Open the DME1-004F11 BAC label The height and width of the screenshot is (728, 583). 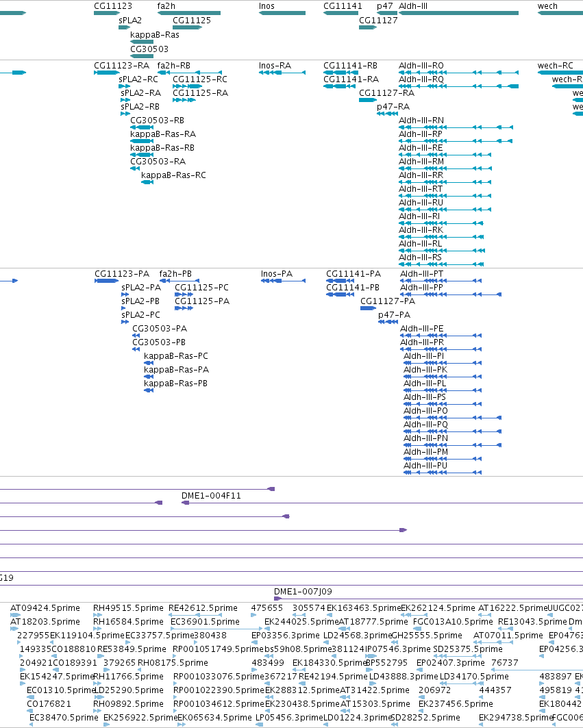click(x=212, y=496)
